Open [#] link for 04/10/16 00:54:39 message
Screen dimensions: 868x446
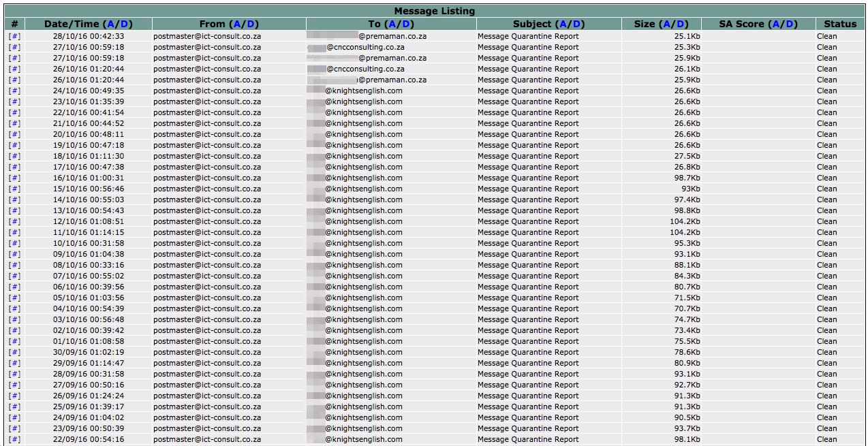[x=14, y=308]
